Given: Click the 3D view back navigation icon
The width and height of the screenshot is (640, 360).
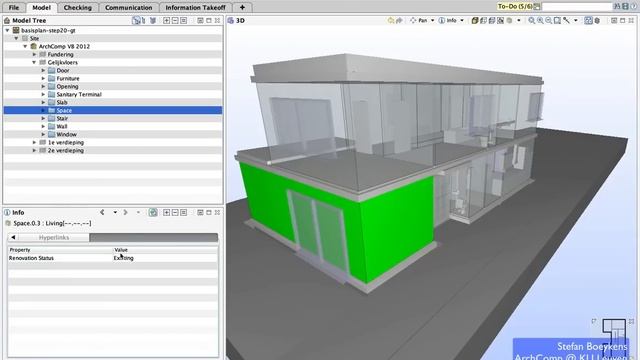Looking at the screenshot, I should pyautogui.click(x=391, y=20).
